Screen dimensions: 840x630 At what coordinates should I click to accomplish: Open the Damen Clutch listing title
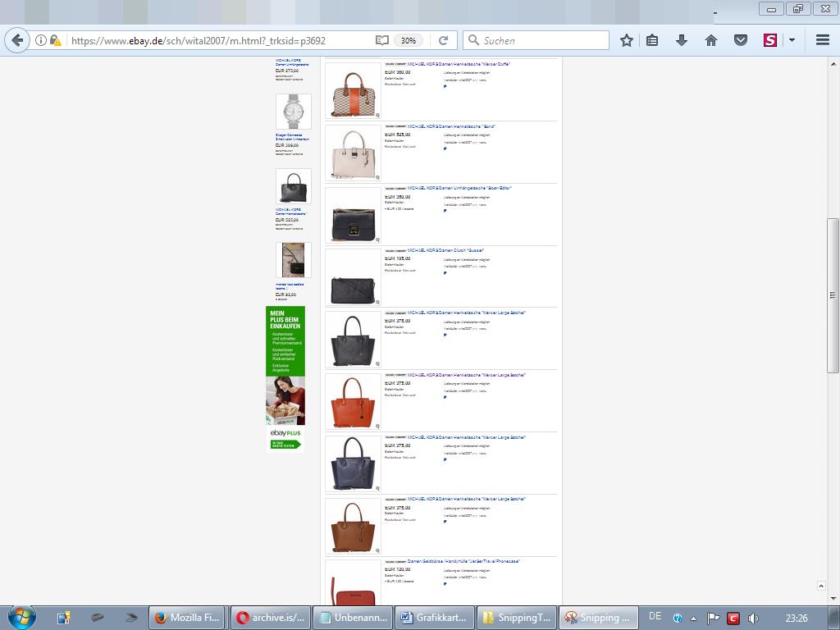[x=445, y=250]
